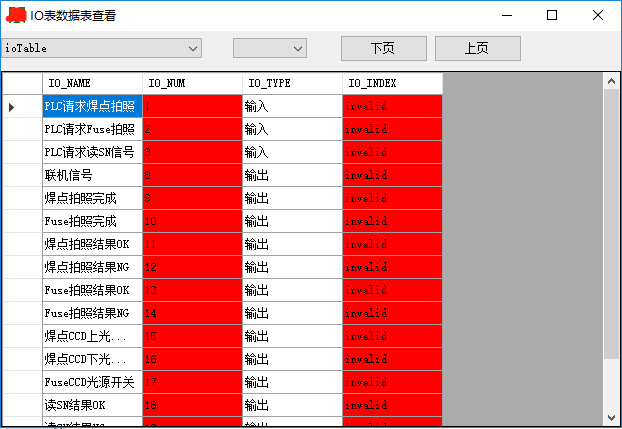622x429 pixels.
Task: Click the vertical scrollbar thumb
Action: (611, 224)
